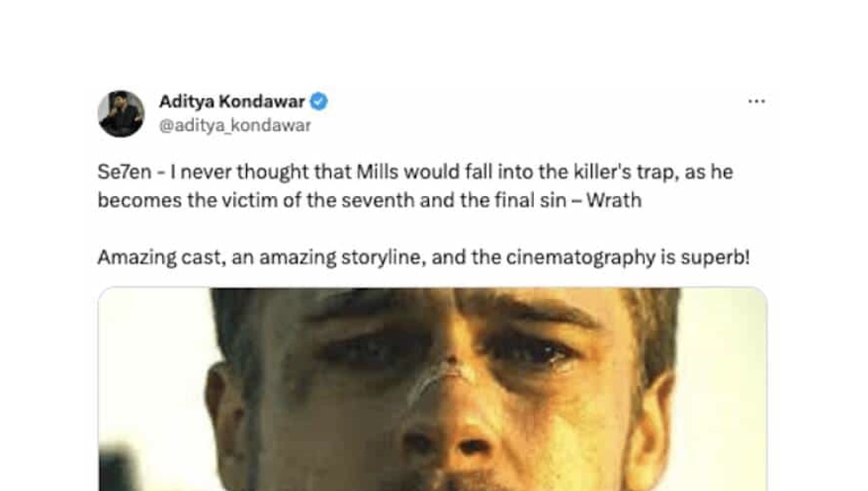Open the tweet's three-dot more menu
The height and width of the screenshot is (491, 868).
tap(756, 102)
